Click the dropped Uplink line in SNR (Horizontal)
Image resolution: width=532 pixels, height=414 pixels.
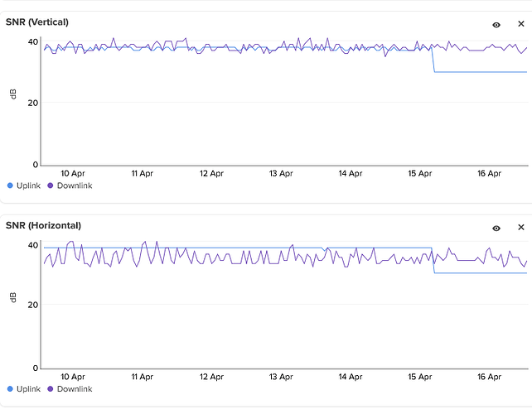pos(481,273)
